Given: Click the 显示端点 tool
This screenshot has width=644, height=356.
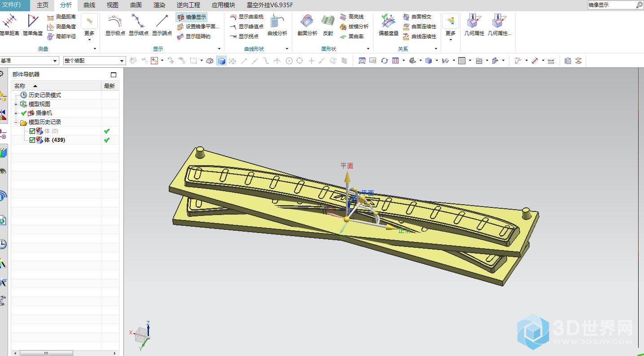Looking at the screenshot, I should pyautogui.click(x=162, y=25).
